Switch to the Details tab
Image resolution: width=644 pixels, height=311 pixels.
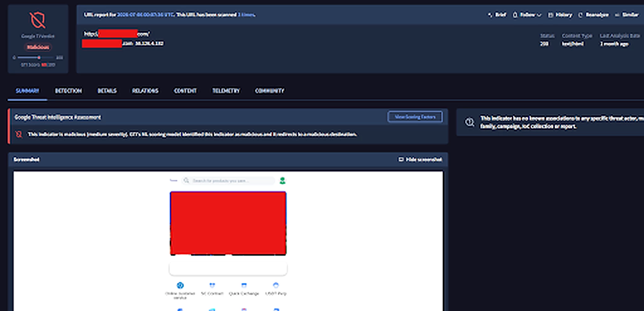[107, 91]
